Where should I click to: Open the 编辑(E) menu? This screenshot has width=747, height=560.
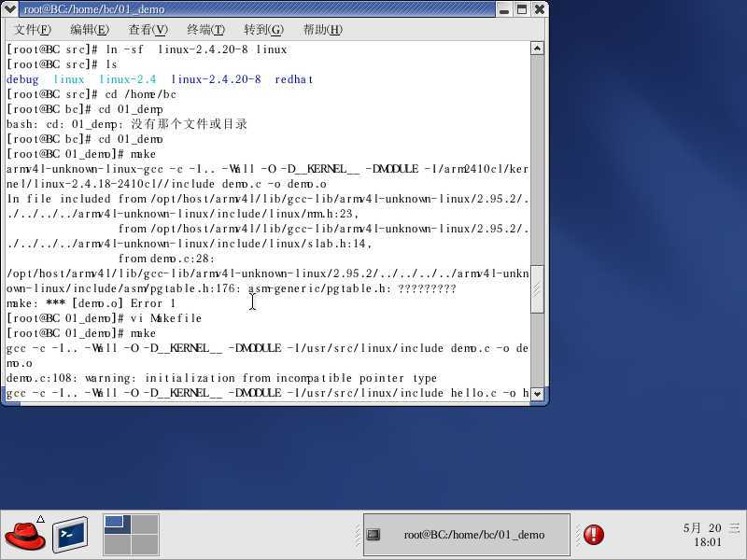point(90,30)
